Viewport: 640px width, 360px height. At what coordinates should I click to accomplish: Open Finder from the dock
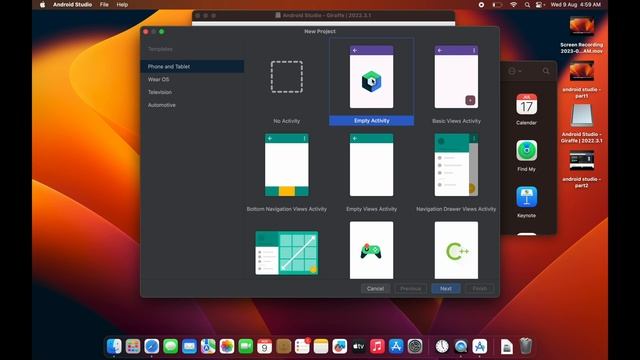click(x=114, y=346)
